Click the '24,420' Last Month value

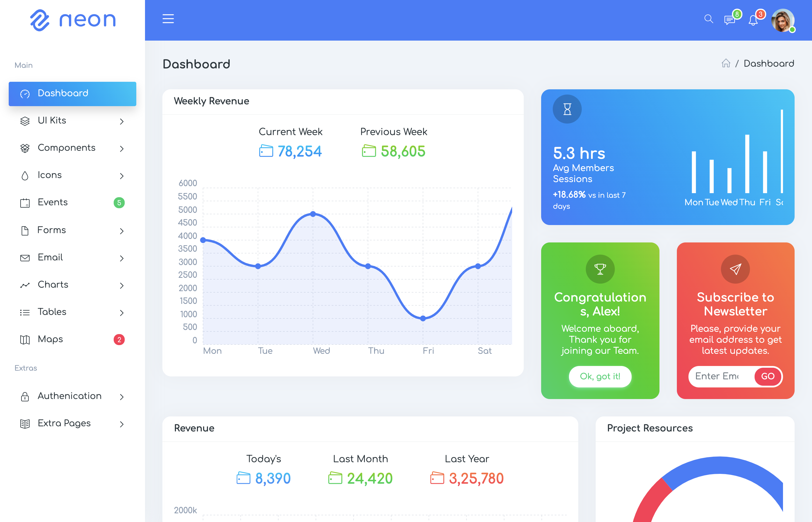370,478
